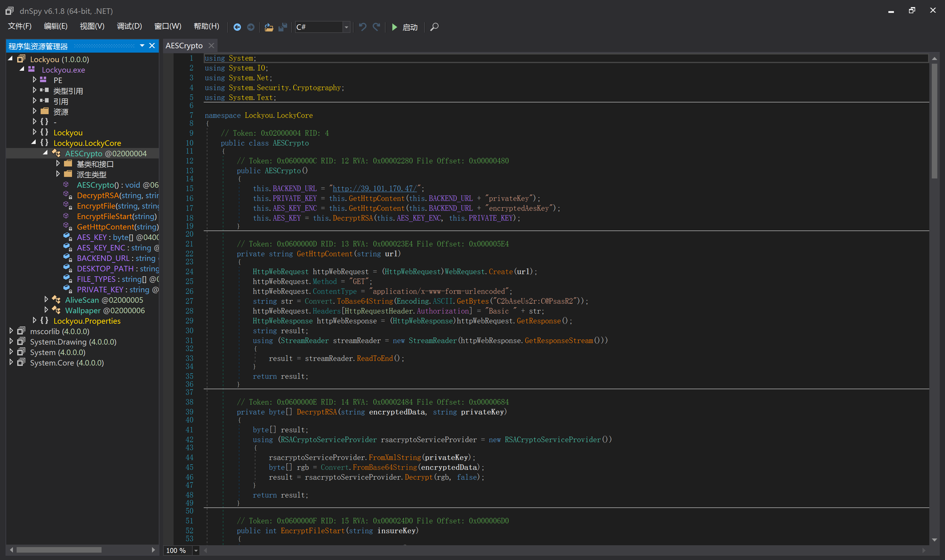Click the save all disks icon
The image size is (945, 560).
click(283, 27)
